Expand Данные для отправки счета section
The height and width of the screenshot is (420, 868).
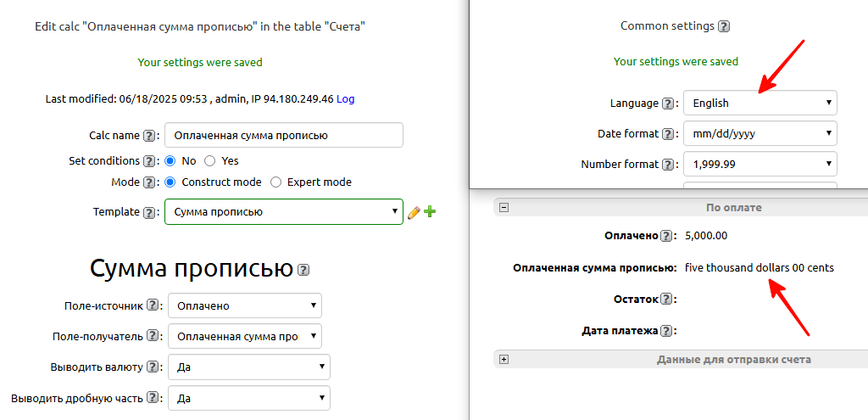pos(504,360)
